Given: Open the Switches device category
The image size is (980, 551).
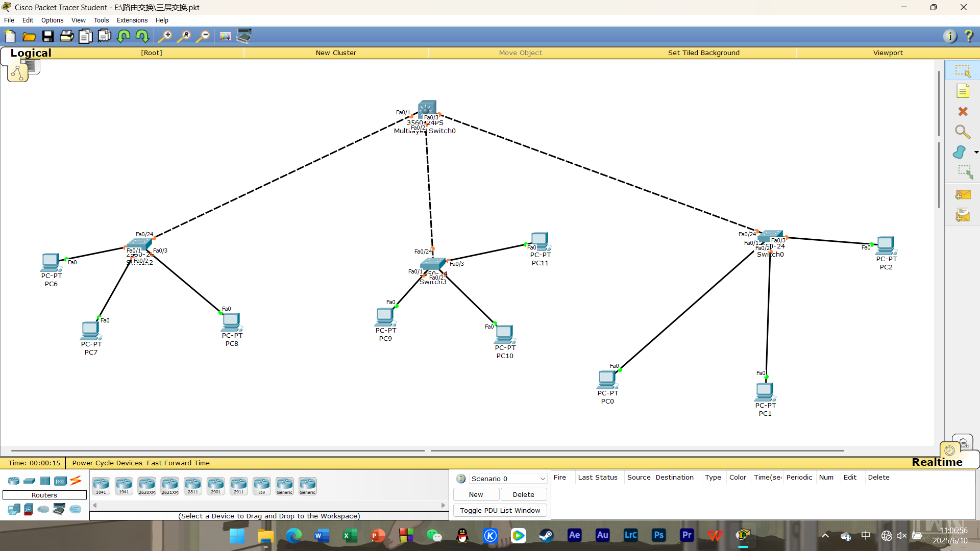Looking at the screenshot, I should coord(30,481).
